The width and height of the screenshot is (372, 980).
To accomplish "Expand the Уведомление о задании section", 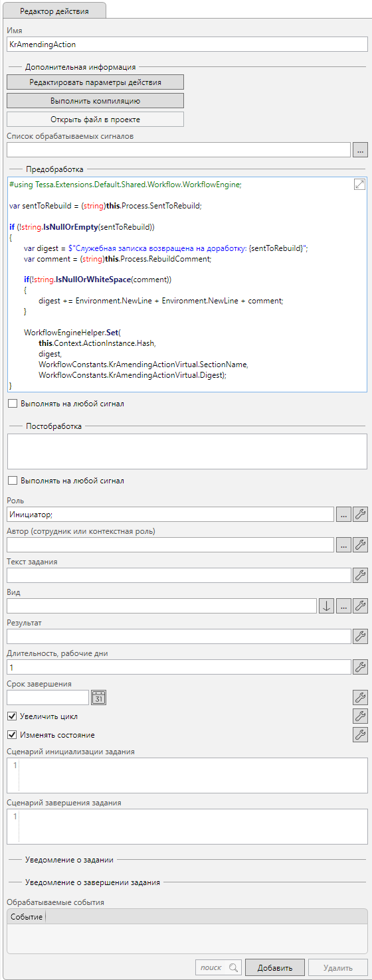I will pyautogui.click(x=69, y=859).
